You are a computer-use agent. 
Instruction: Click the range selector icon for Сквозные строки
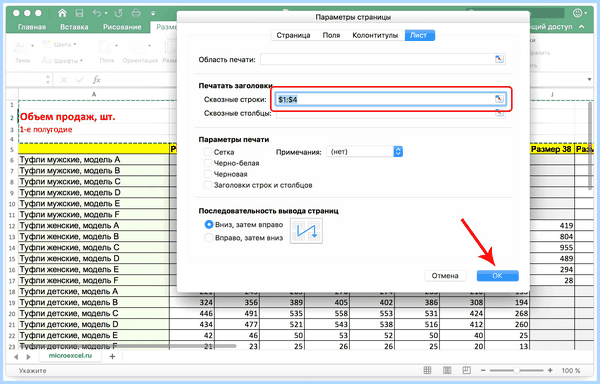click(x=499, y=99)
